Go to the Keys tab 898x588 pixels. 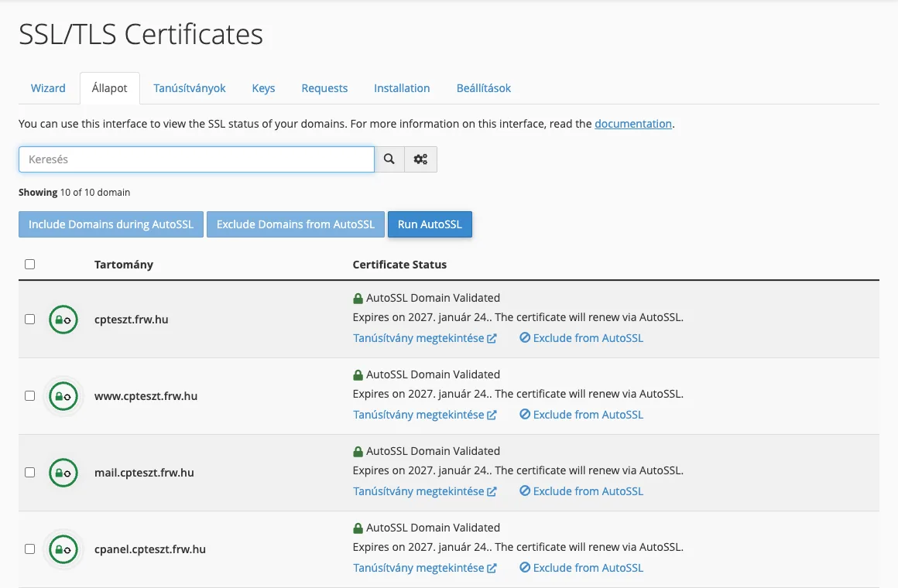point(263,88)
